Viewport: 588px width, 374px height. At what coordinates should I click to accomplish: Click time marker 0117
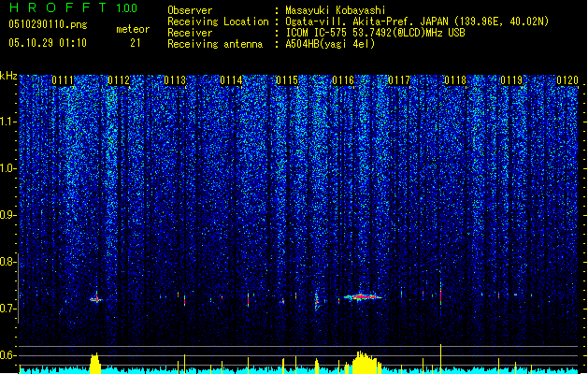[x=399, y=80]
